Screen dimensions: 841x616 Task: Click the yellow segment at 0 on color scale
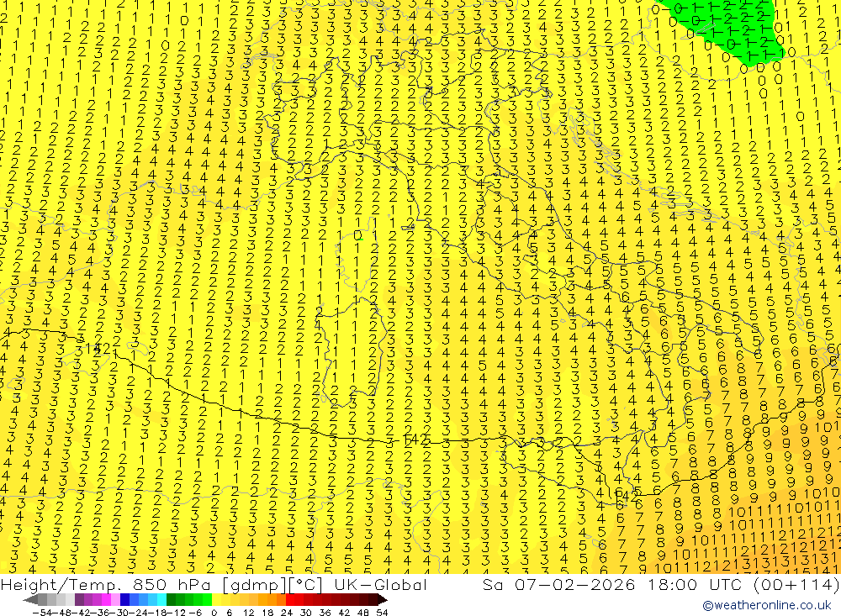(x=217, y=599)
